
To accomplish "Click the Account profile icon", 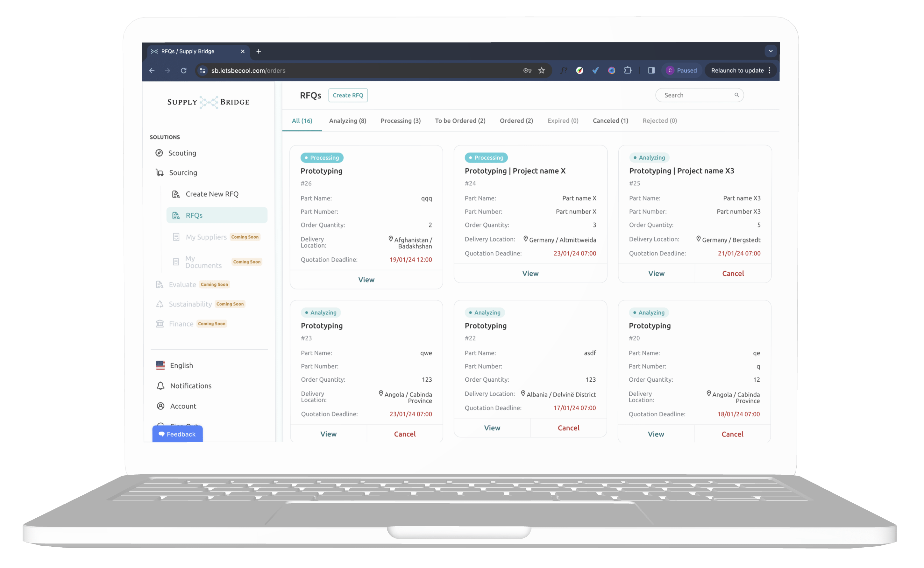I will coord(160,406).
